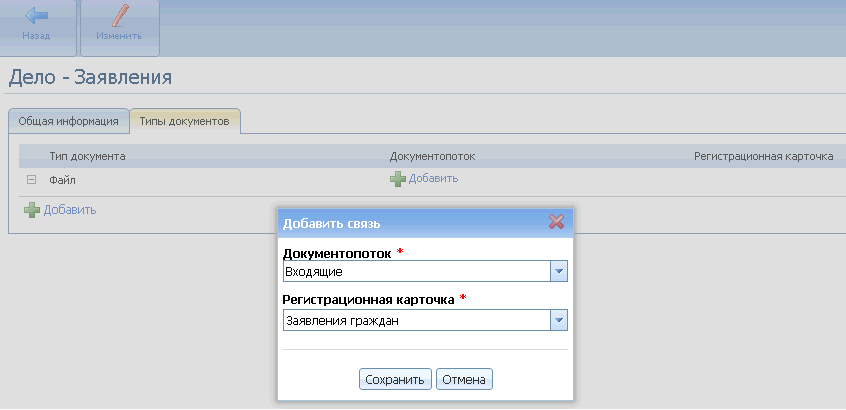
Task: Expand the Регистрационная карточка dropdown arrow
Action: tap(559, 320)
